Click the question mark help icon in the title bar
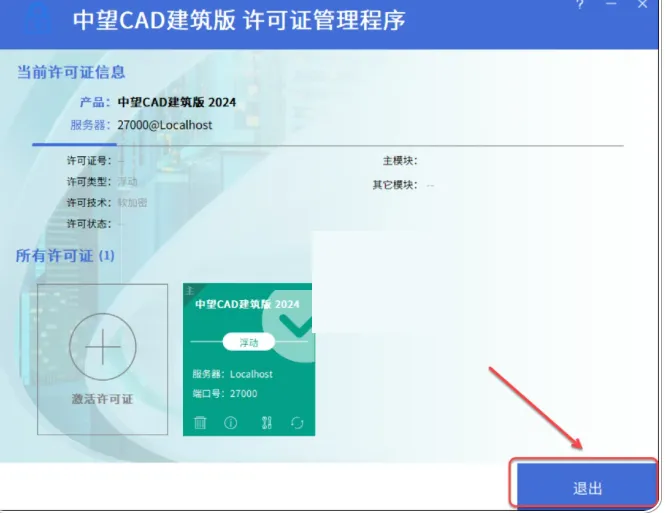The height and width of the screenshot is (513, 666). point(580,5)
